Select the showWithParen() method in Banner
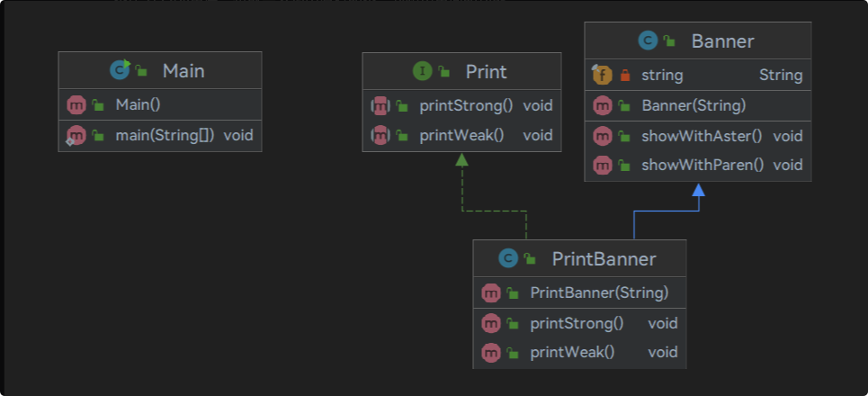 point(698,165)
